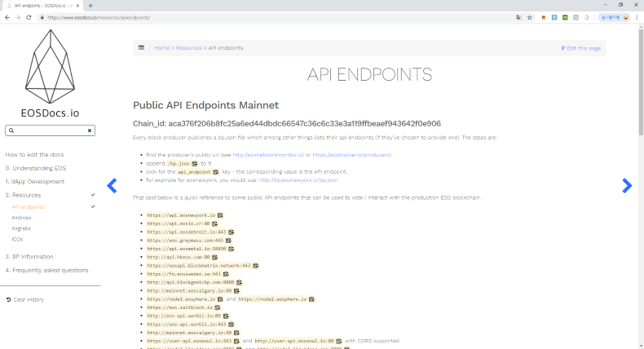644x349 pixels.
Task: Click Clear History in the sidebar
Action: click(x=25, y=300)
